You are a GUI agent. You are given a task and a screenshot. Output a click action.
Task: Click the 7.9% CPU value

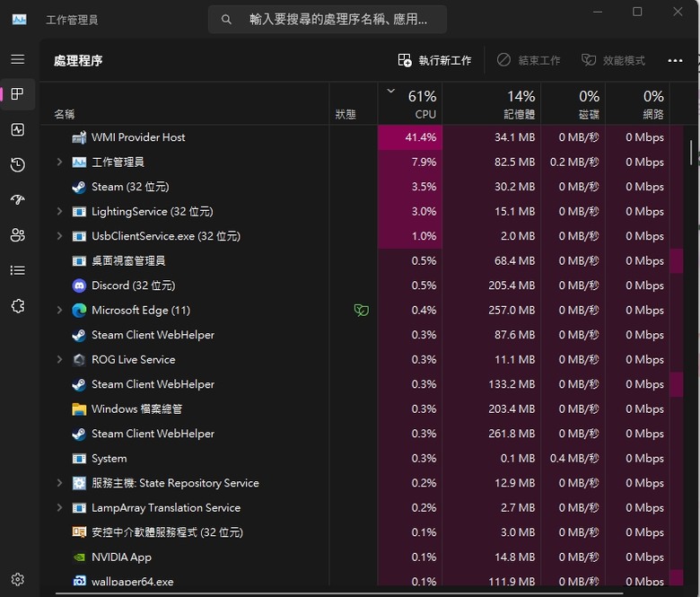point(424,162)
